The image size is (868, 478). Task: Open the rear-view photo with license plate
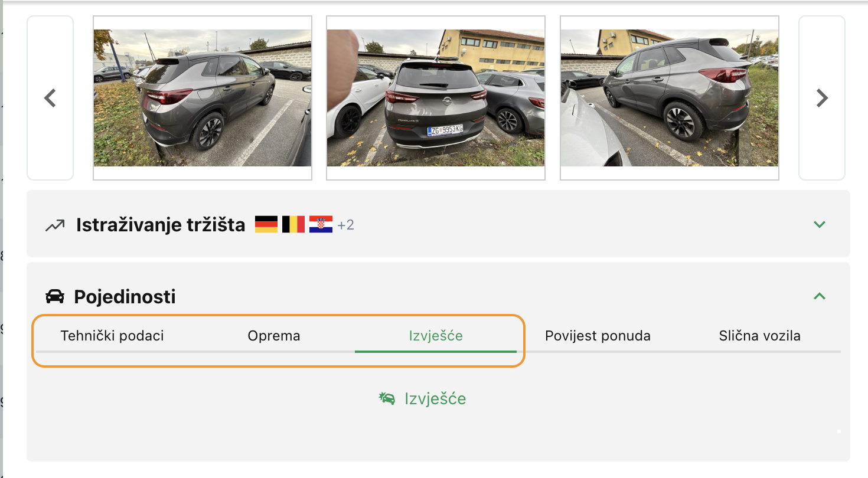point(436,98)
